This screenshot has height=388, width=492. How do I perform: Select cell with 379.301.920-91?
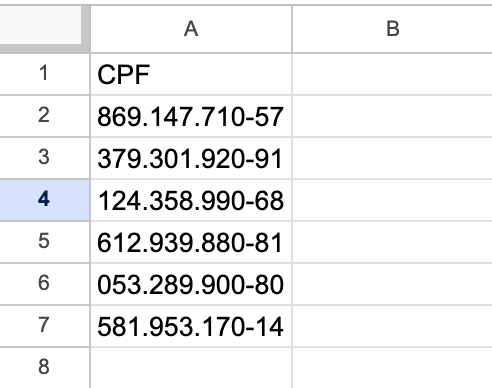point(191,158)
